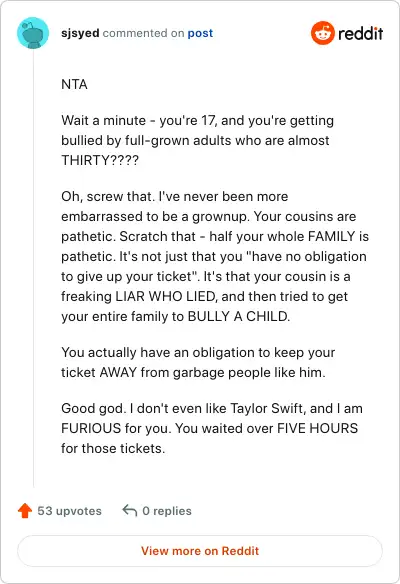400x584 pixels.
Task: Click the 'BULLY A CHILD' phrase
Action: tap(239, 316)
